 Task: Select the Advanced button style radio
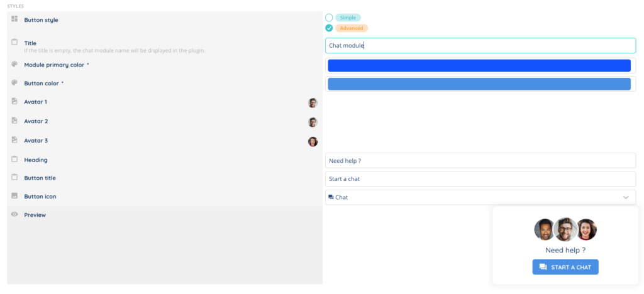click(x=329, y=28)
